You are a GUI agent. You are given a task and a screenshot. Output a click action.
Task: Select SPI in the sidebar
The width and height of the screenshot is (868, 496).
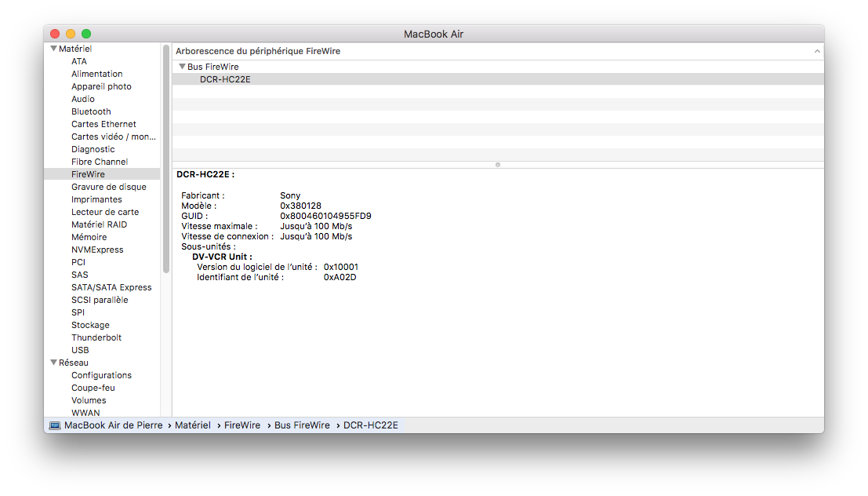point(78,312)
